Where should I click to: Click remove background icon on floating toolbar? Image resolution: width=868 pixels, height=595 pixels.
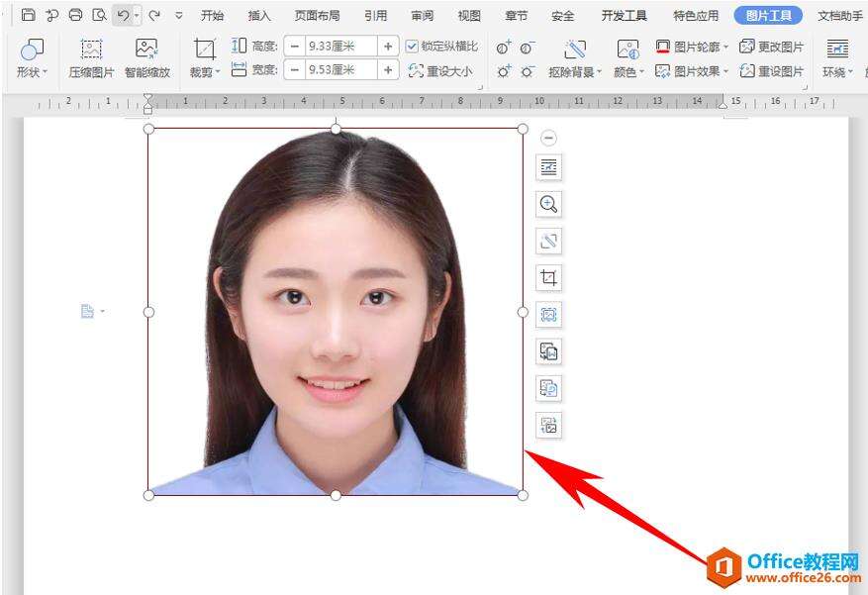click(548, 241)
